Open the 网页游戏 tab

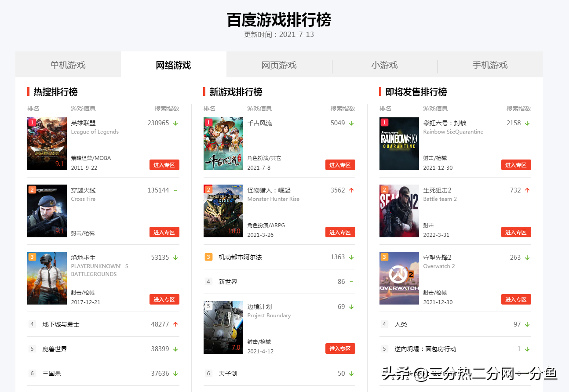[x=279, y=65]
